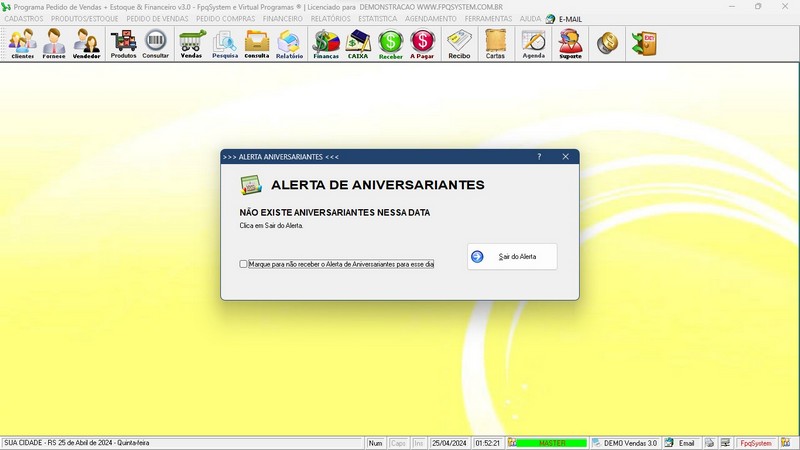Viewport: 800px width, 450px height.
Task: Click the gold coin toolbar icon
Action: pos(607,43)
